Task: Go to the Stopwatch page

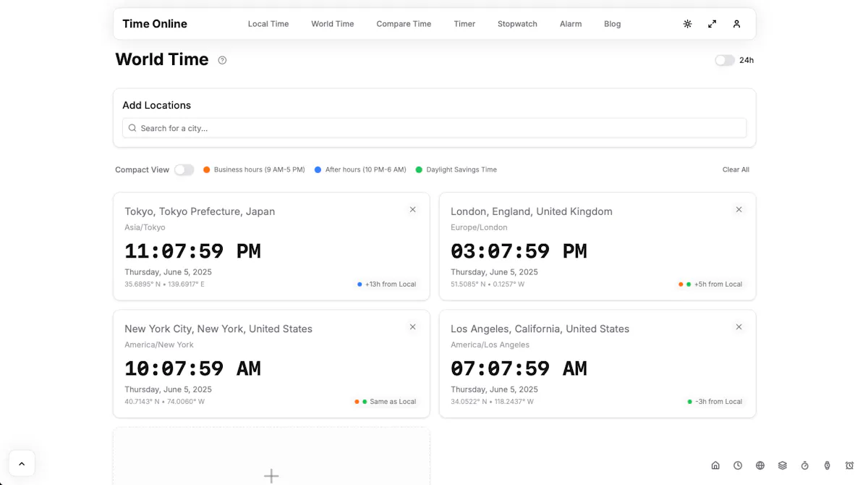Action: coord(517,24)
